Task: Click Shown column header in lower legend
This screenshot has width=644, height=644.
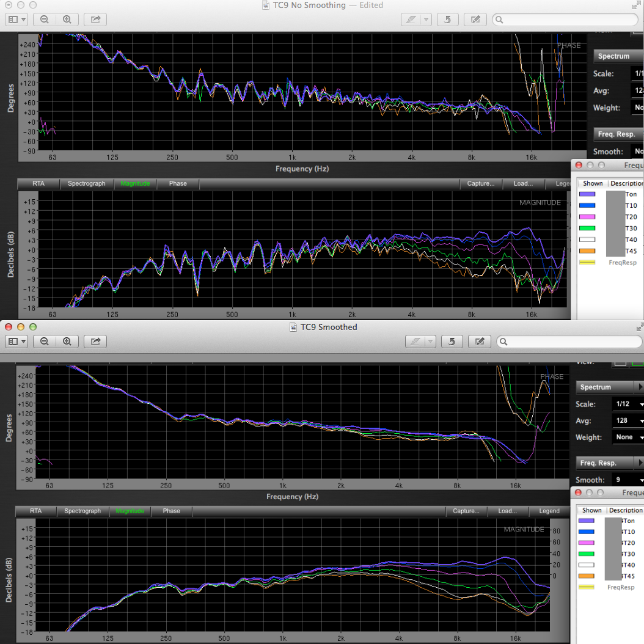Action: coord(592,510)
